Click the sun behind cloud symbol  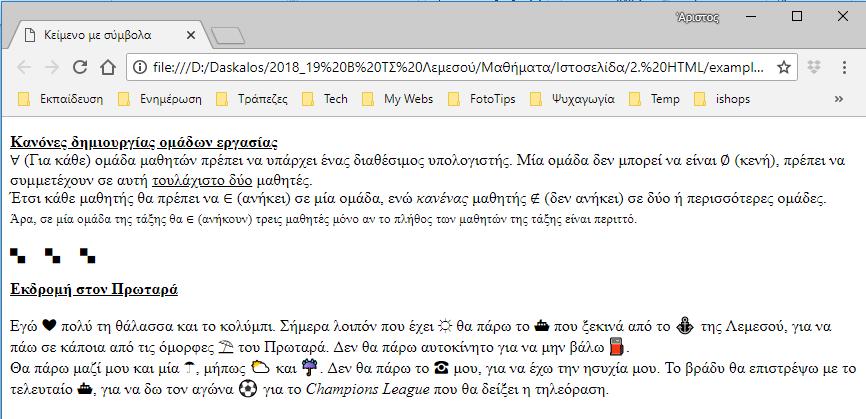click(259, 368)
